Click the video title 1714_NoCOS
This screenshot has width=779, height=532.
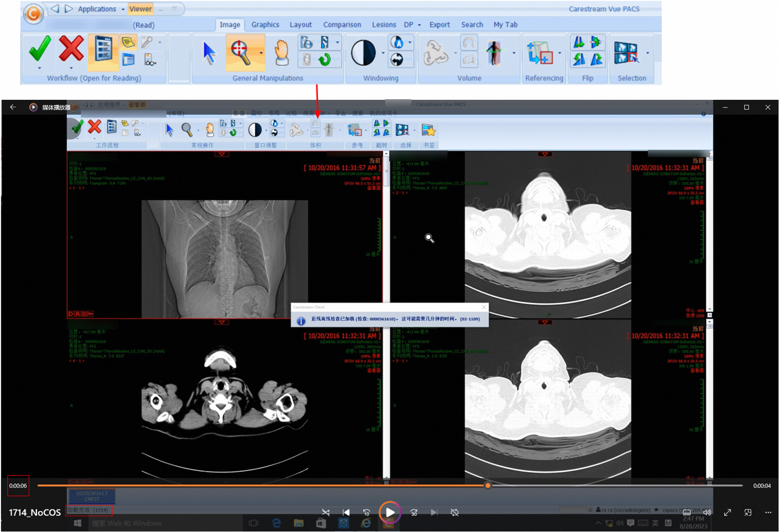tap(35, 512)
